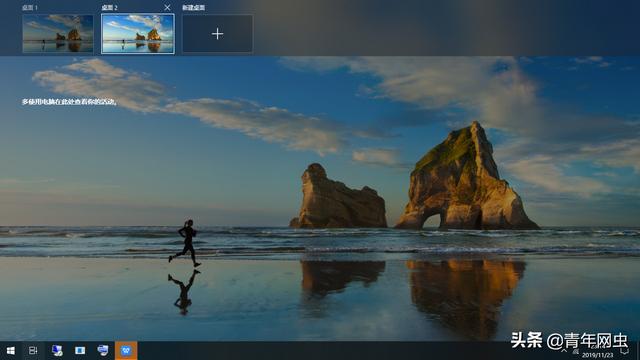
Task: Expand the hidden tray icons chevron
Action: pyautogui.click(x=564, y=351)
